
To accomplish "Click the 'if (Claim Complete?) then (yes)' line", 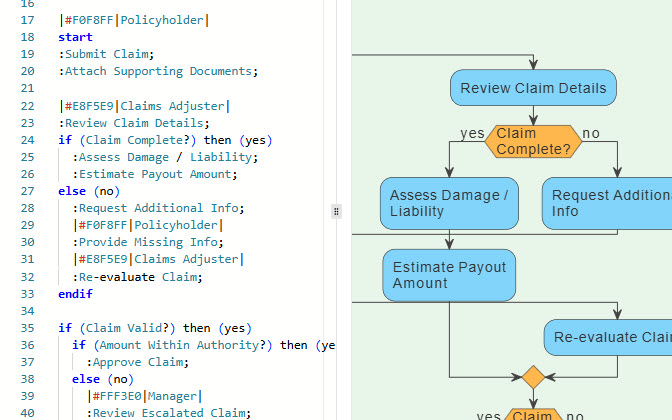I will click(165, 140).
